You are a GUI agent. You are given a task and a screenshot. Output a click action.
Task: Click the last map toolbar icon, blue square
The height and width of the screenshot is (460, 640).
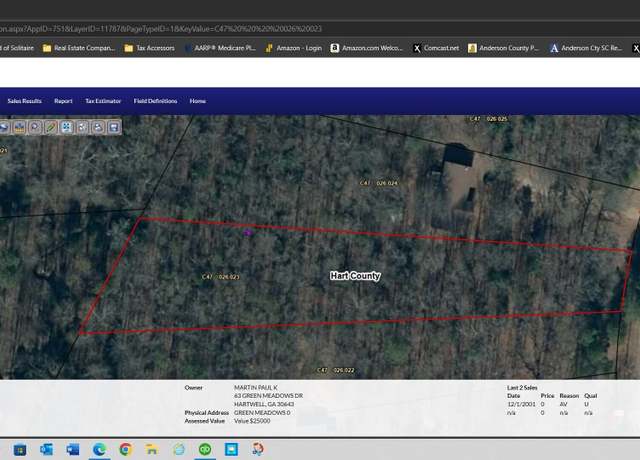114,127
